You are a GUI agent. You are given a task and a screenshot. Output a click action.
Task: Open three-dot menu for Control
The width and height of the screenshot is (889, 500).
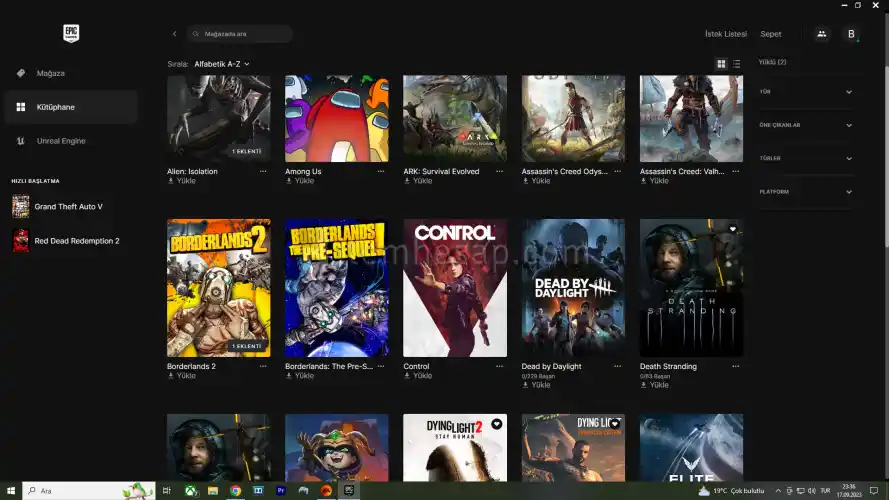point(499,366)
